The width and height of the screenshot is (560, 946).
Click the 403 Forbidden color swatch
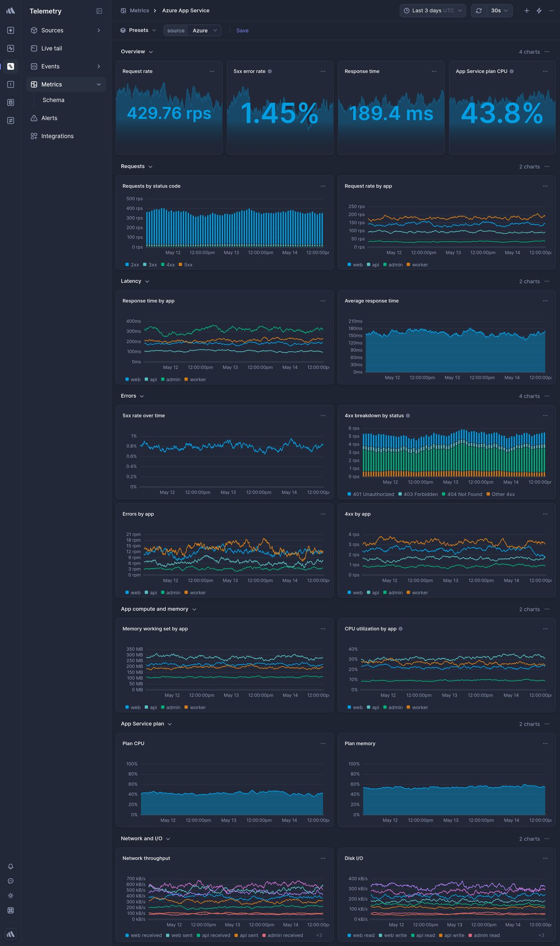[400, 494]
